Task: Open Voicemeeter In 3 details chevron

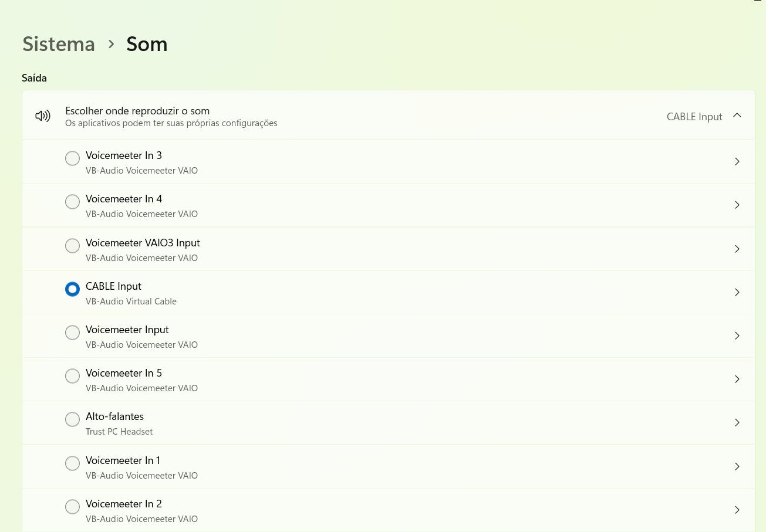Action: (737, 161)
